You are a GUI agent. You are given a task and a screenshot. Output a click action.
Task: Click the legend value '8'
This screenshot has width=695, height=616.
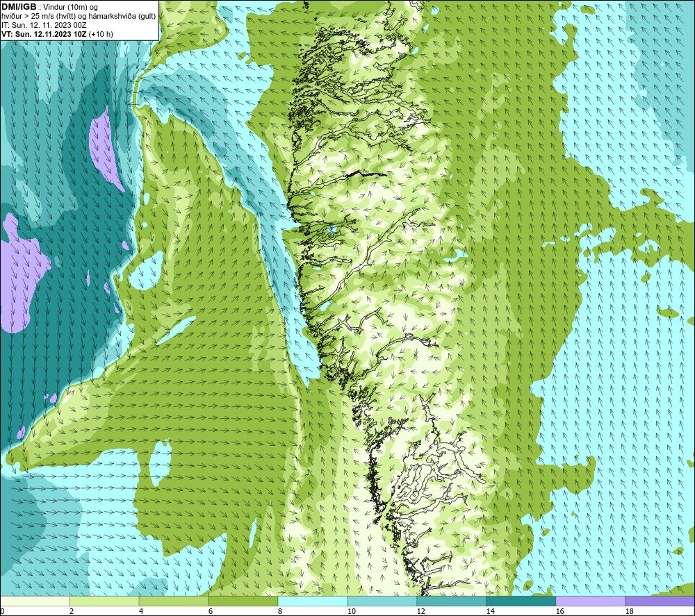pos(279,612)
